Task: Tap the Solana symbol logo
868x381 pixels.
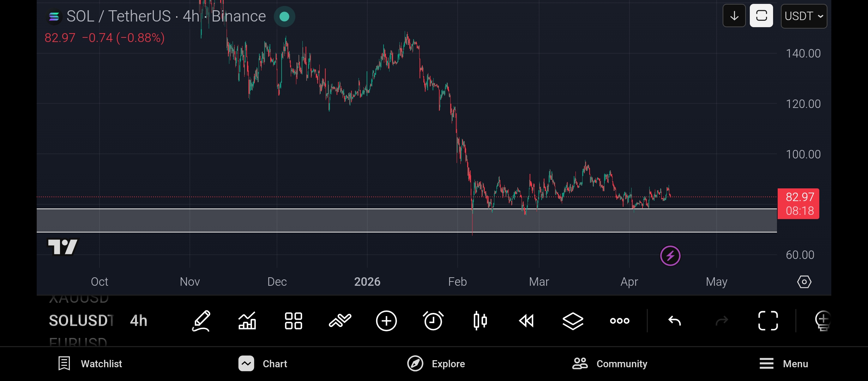Action: [x=54, y=17]
